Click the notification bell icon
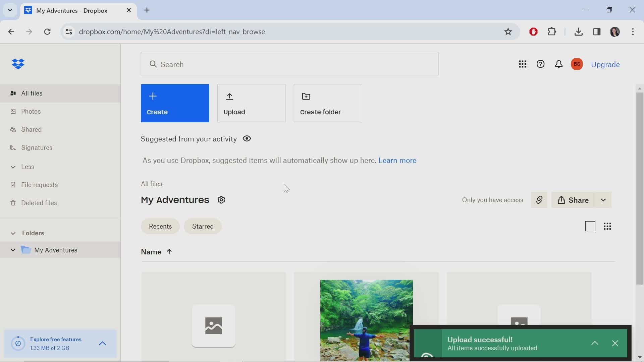This screenshot has width=644, height=362. pos(558,64)
